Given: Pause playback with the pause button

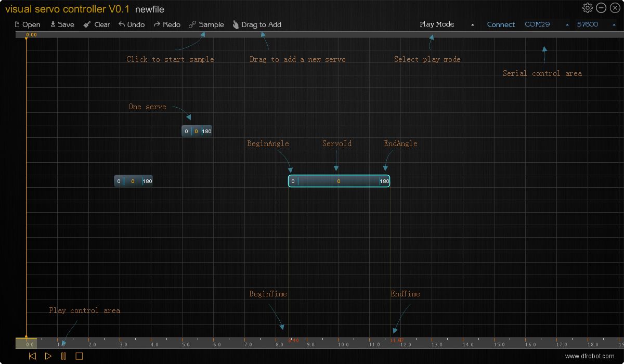Looking at the screenshot, I should [x=63, y=356].
